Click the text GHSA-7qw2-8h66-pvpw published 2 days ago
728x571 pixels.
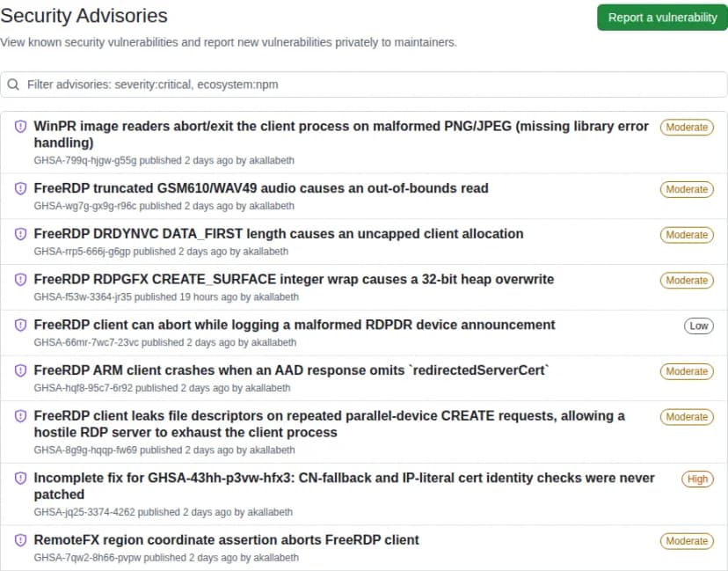135,558
